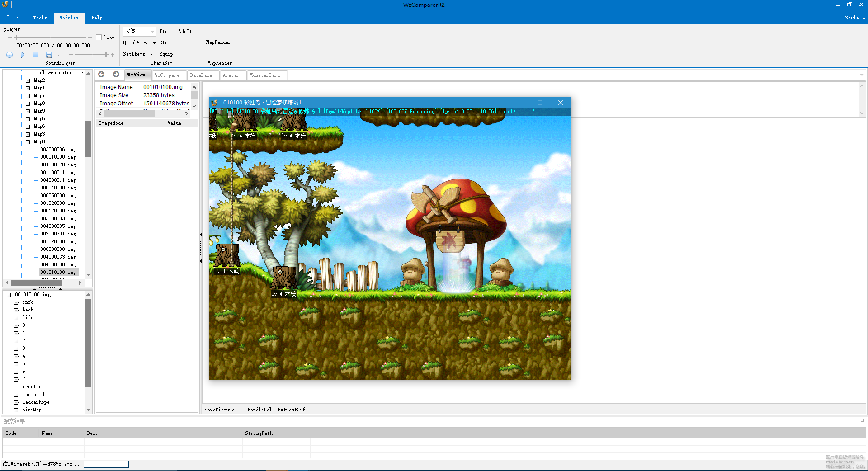Viewport: 868px width, 471px height.
Task: Decrease volume with the minus icon
Action: [x=71, y=55]
